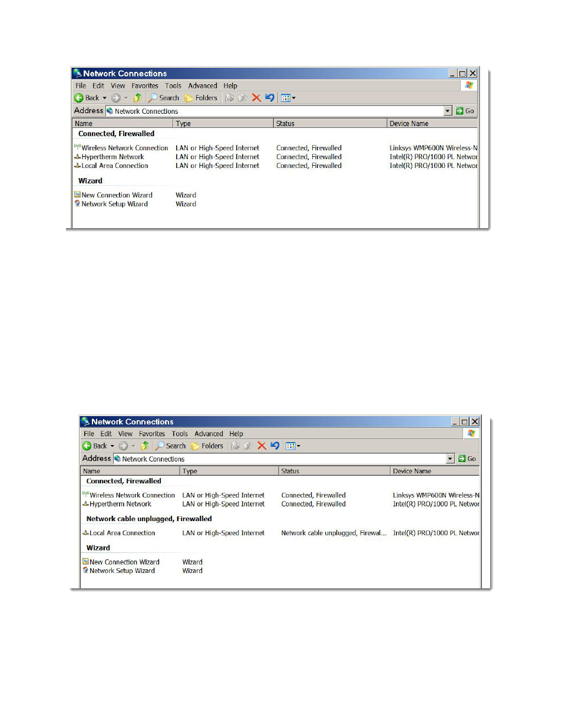Click the Forward arrow icon in the bottom window
Viewport: 562px width, 728px height.
[123, 446]
